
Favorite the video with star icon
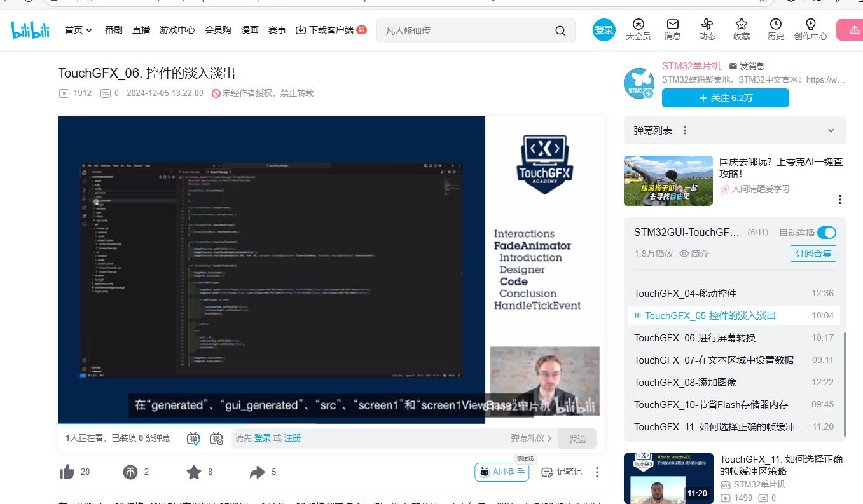(194, 472)
